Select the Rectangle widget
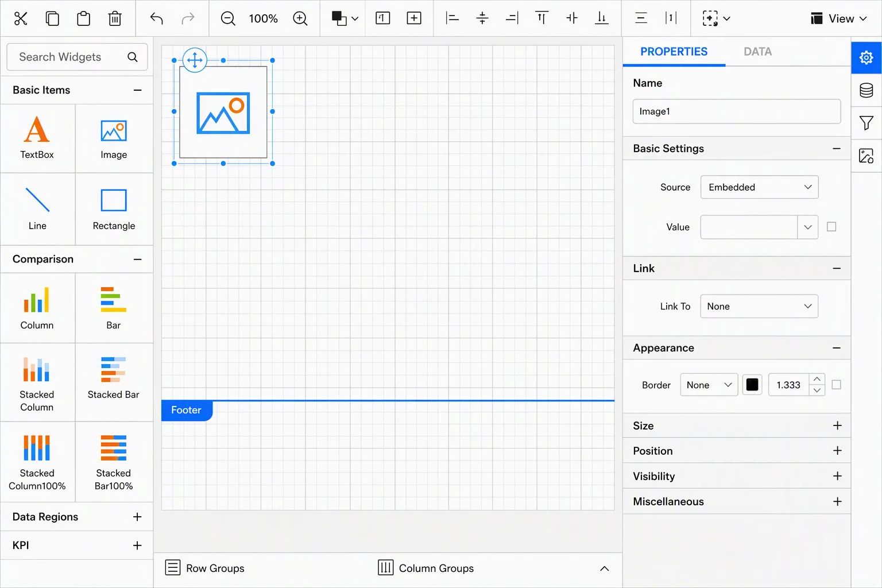The width and height of the screenshot is (882, 588). coord(114,209)
